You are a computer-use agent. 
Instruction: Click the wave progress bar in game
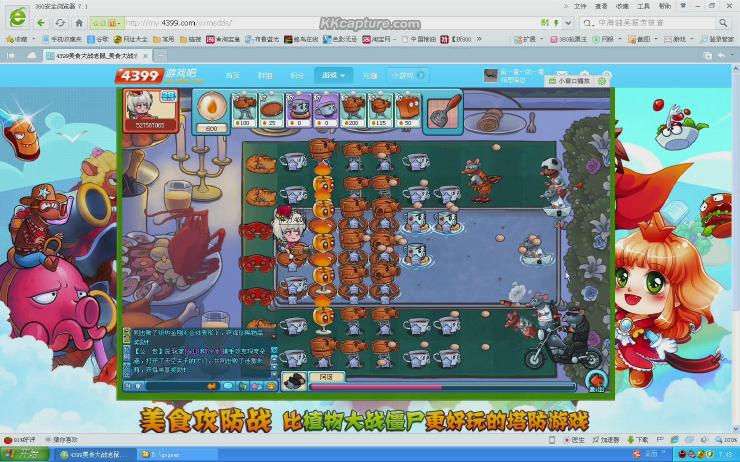[442, 387]
